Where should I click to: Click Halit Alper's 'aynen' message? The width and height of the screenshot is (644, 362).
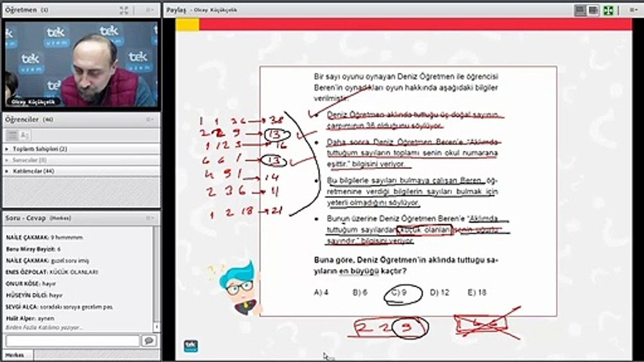(30, 318)
